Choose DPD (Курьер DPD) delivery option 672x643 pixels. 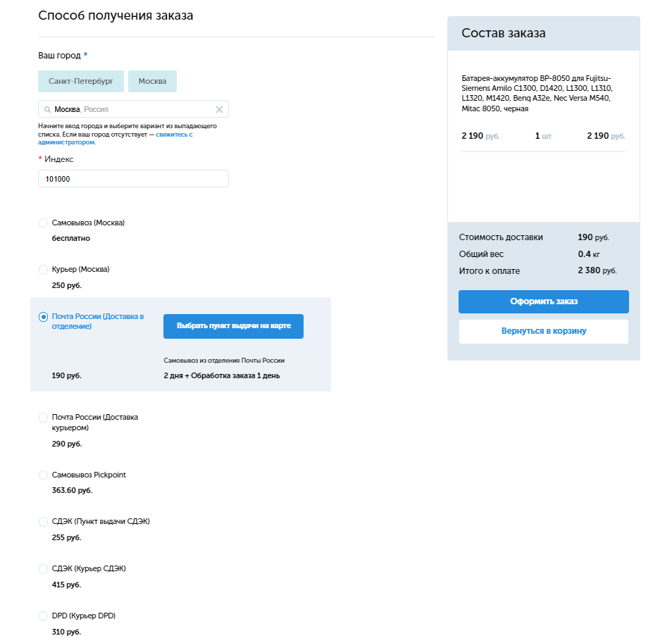(43, 616)
